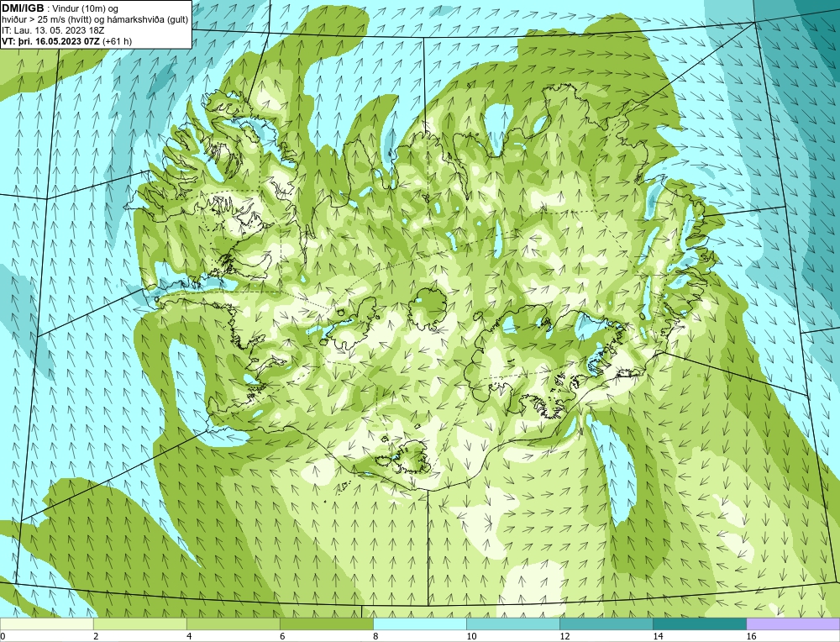Click the 4–6 m/s legend color swatch
The width and height of the screenshot is (840, 642).
pos(233,624)
